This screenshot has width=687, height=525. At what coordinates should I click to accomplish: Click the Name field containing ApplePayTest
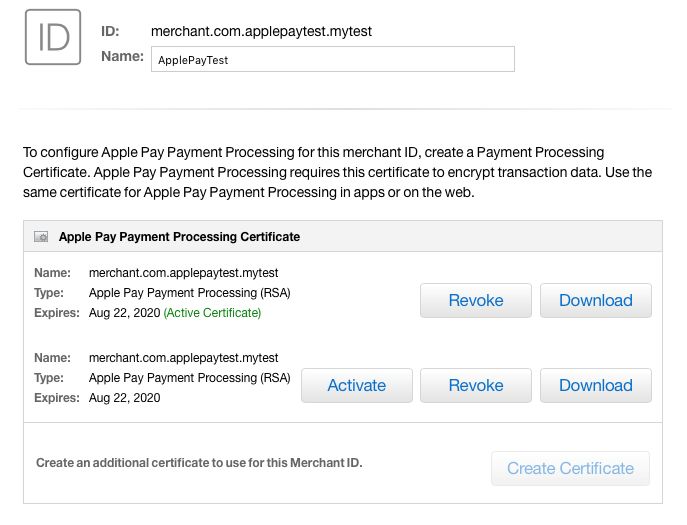332,59
